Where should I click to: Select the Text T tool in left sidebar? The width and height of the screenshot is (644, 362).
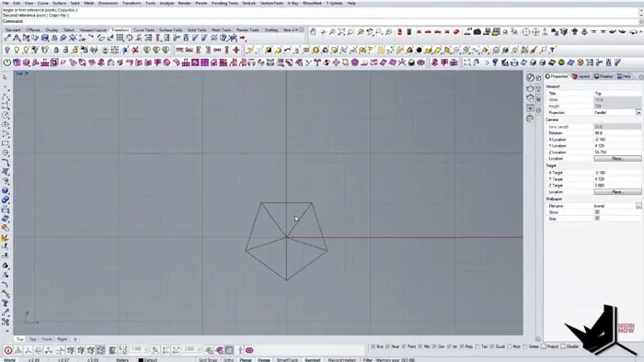[6, 303]
